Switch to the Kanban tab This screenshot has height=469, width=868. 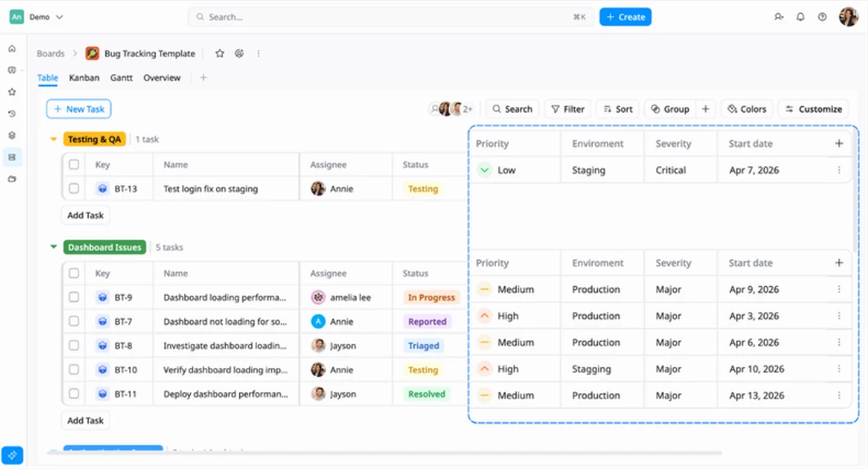point(84,78)
